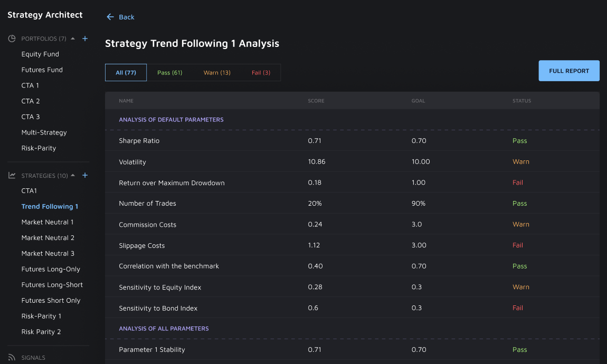
Task: Go Back via the Back link
Action: click(127, 17)
